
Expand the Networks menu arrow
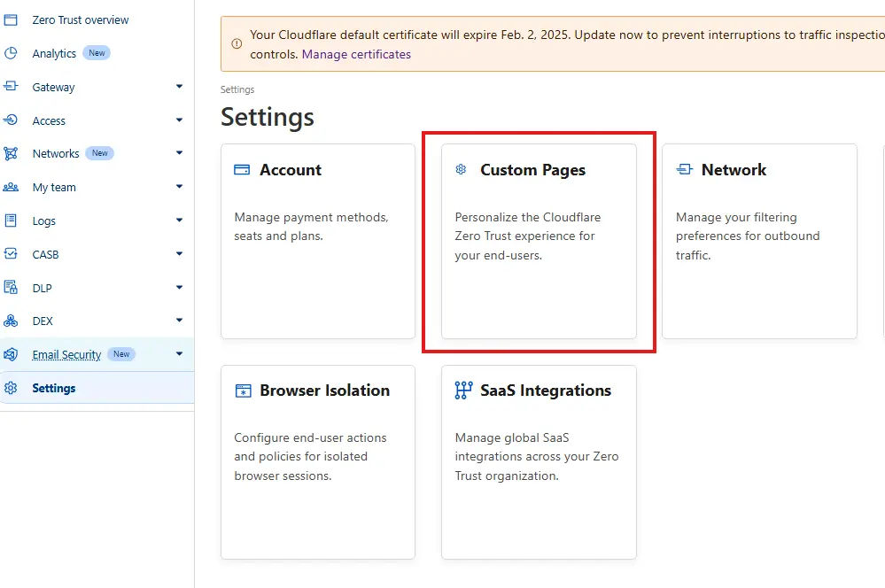(x=179, y=153)
